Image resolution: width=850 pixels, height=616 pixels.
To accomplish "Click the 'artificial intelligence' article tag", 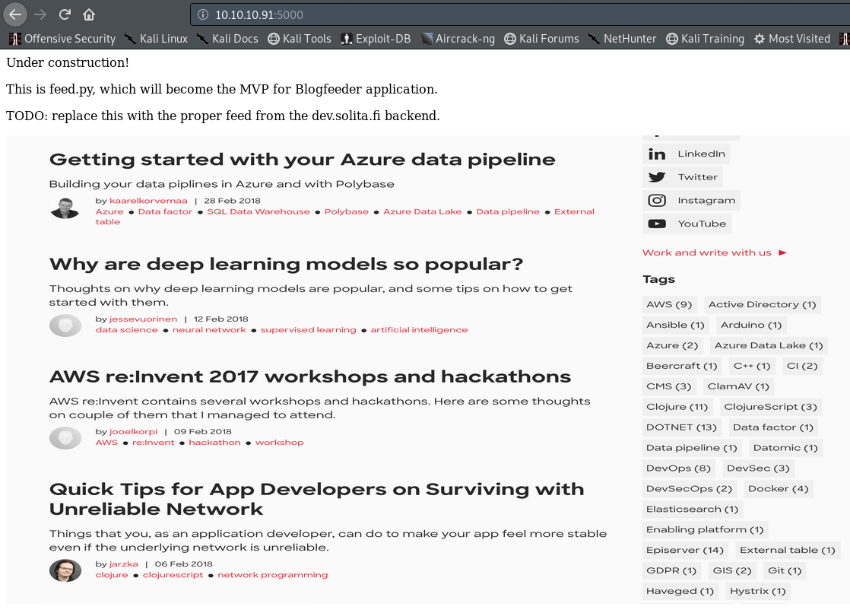I will 419,330.
